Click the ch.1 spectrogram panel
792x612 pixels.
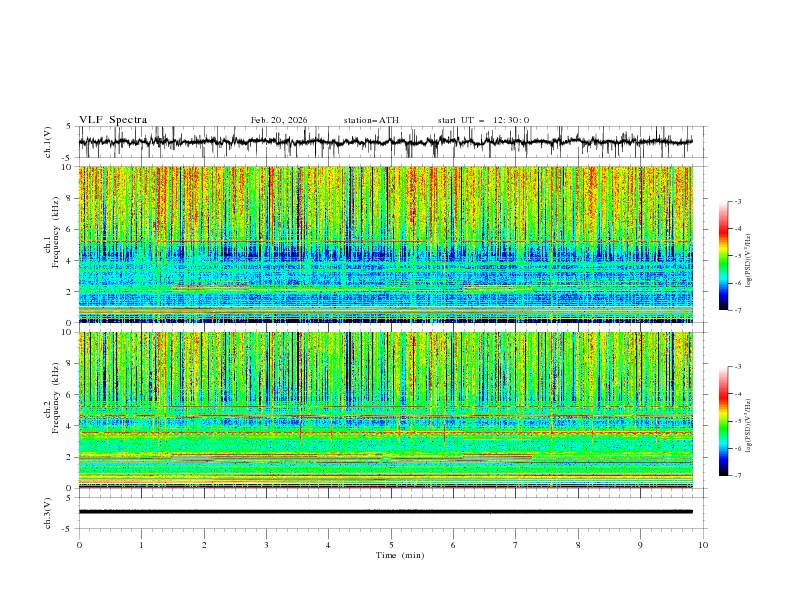point(386,244)
